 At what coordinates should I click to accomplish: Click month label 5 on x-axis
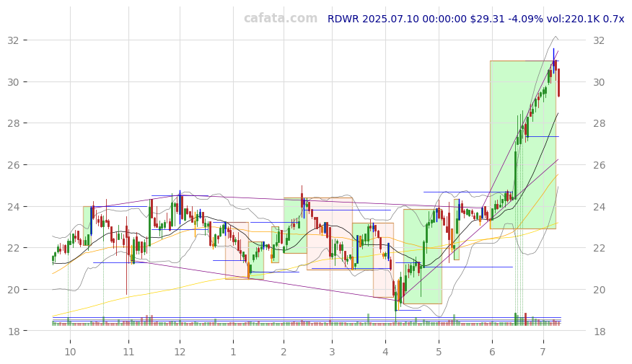[x=439, y=352]
